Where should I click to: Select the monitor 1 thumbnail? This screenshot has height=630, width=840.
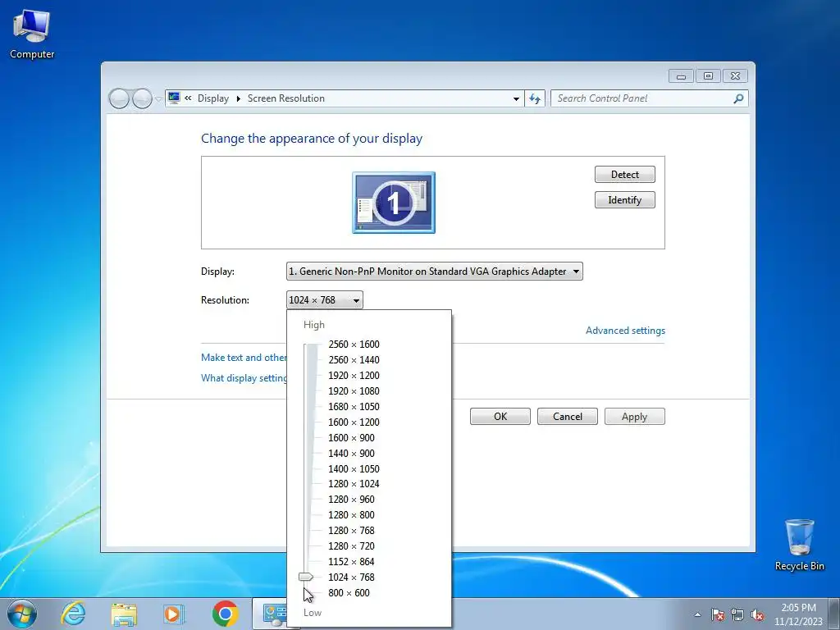pos(394,203)
